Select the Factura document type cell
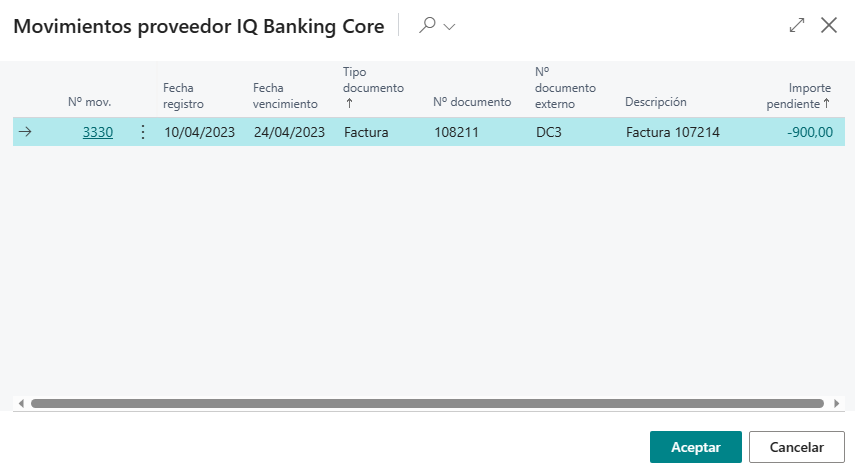Screen dimensions: 855x475 (366, 132)
